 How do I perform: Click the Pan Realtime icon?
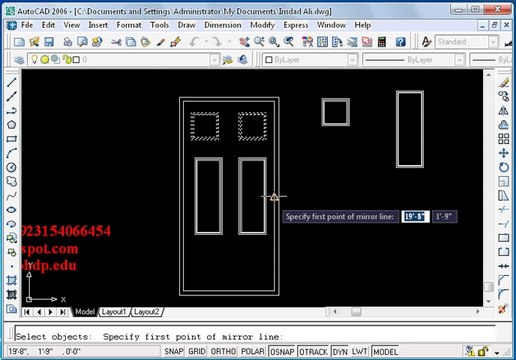[x=244, y=42]
